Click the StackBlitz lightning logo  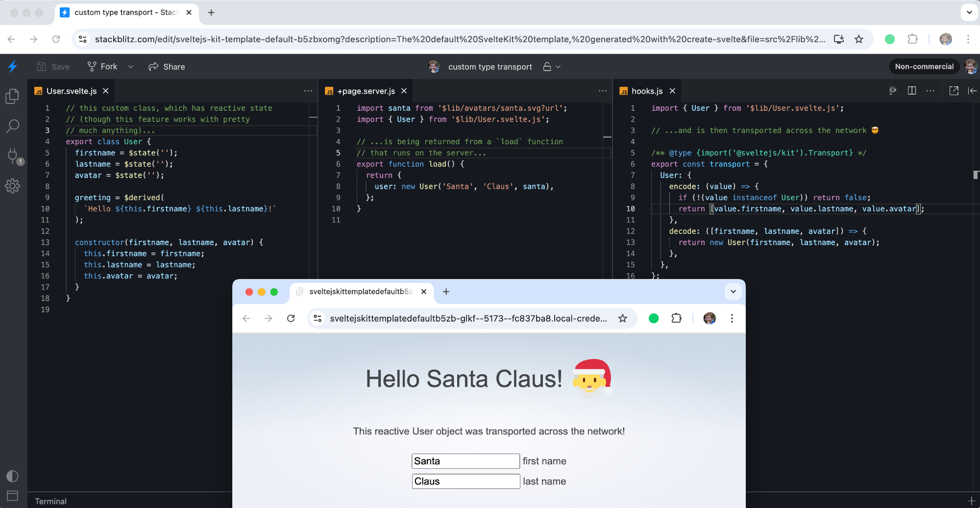coord(13,67)
